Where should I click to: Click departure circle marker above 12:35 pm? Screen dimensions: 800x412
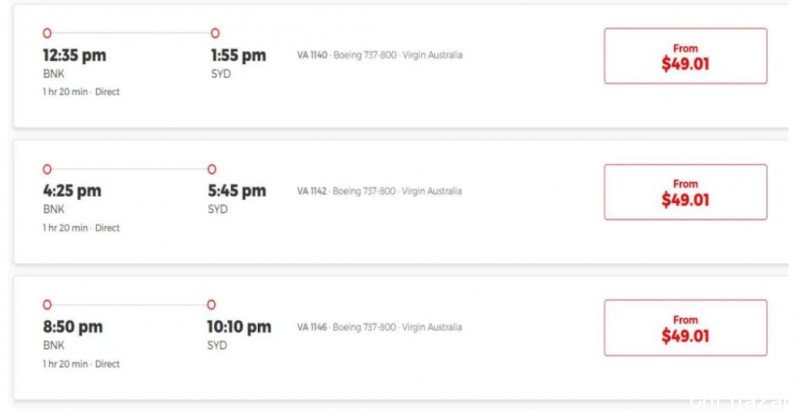tap(47, 33)
